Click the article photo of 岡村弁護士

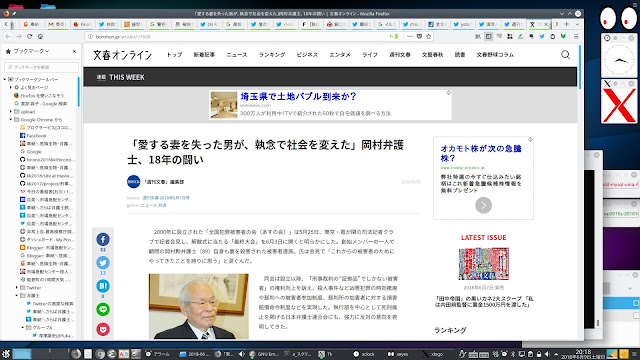198,306
